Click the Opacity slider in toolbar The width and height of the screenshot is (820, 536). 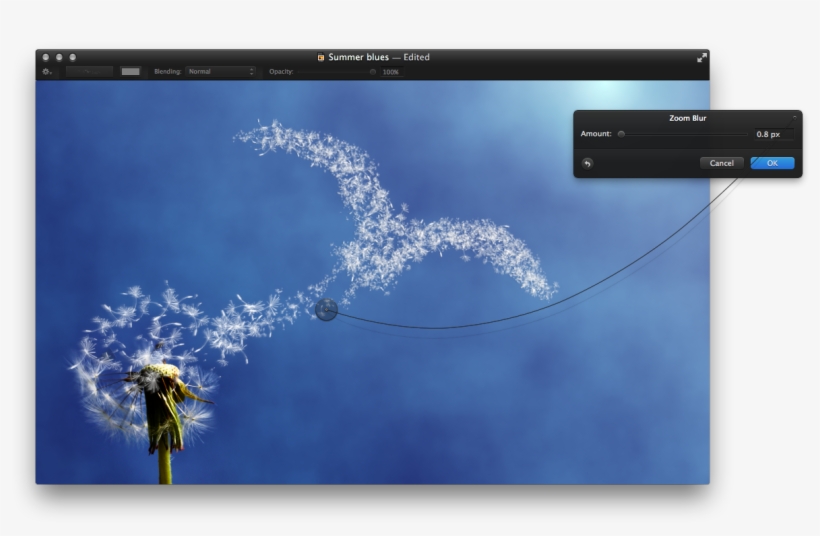(335, 72)
